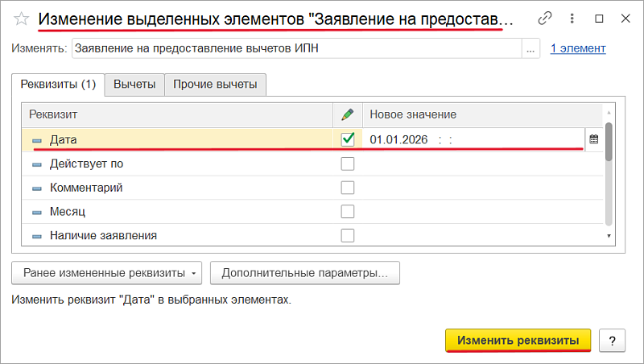Click the help question mark button

click(x=613, y=341)
